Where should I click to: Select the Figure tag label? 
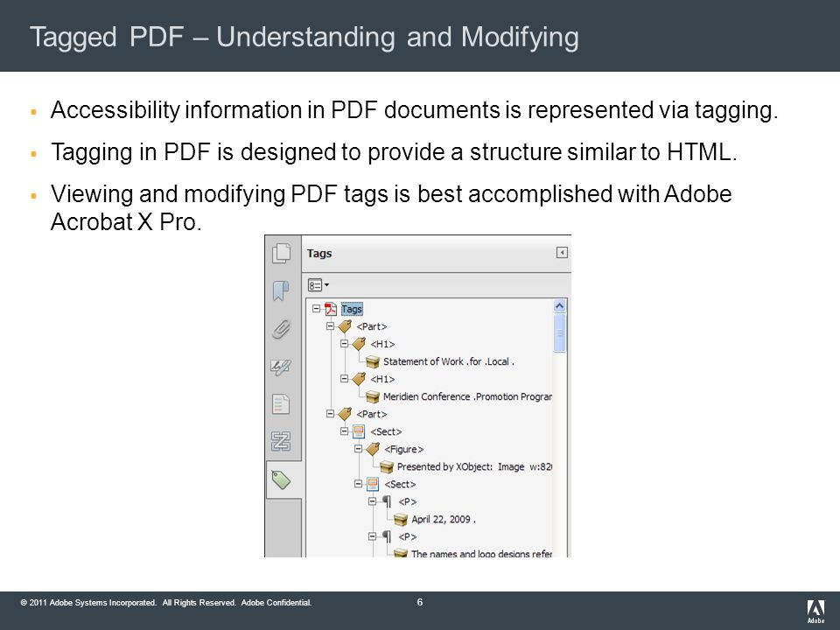404,450
